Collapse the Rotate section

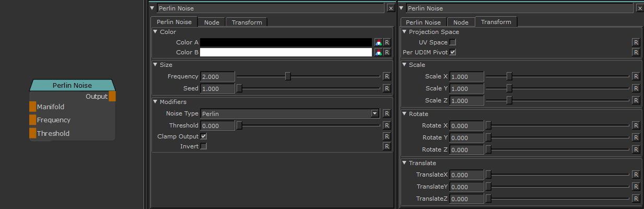(404, 114)
